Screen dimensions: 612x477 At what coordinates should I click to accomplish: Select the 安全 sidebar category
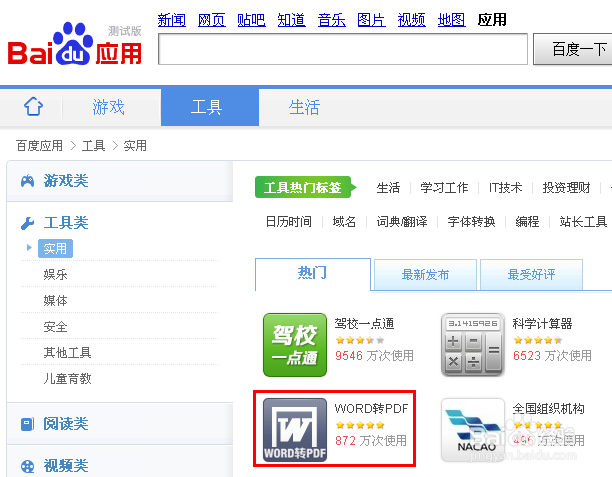click(55, 327)
